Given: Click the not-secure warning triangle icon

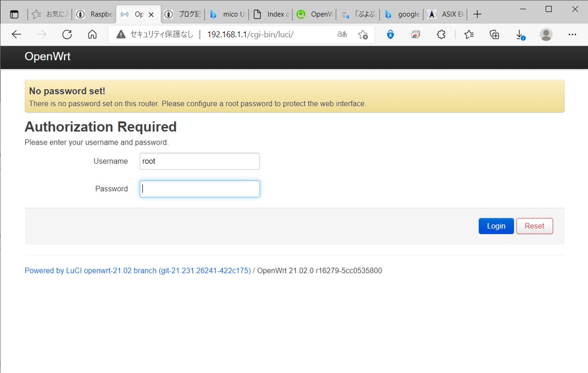Looking at the screenshot, I should (121, 35).
